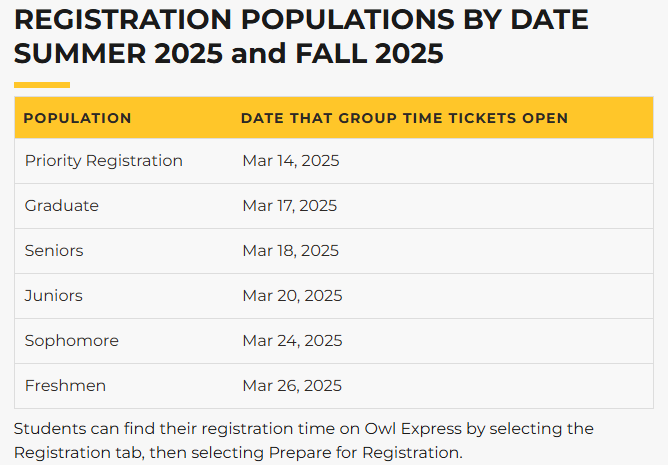
Task: Click the Mar 17, 2025 date
Action: (290, 206)
